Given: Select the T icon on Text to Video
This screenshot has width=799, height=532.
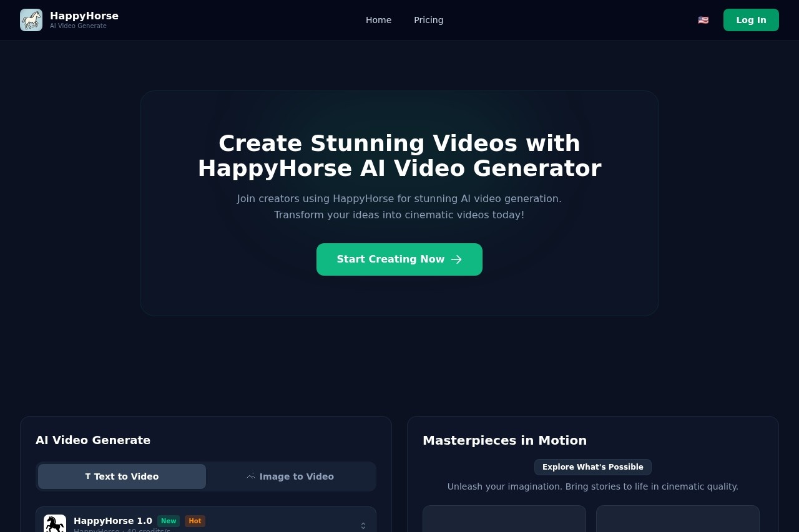Looking at the screenshot, I should pyautogui.click(x=87, y=476).
